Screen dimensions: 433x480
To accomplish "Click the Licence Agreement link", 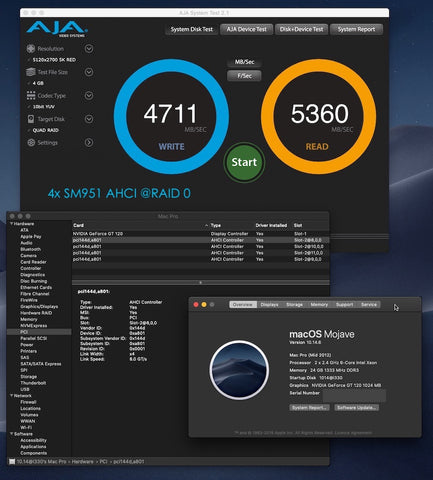I will click(x=353, y=433).
